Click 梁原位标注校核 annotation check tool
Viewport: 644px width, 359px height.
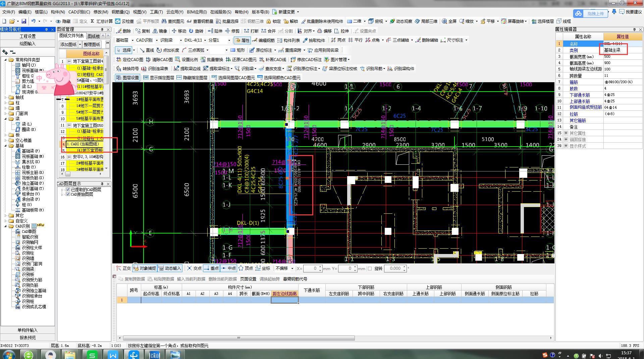340,68
